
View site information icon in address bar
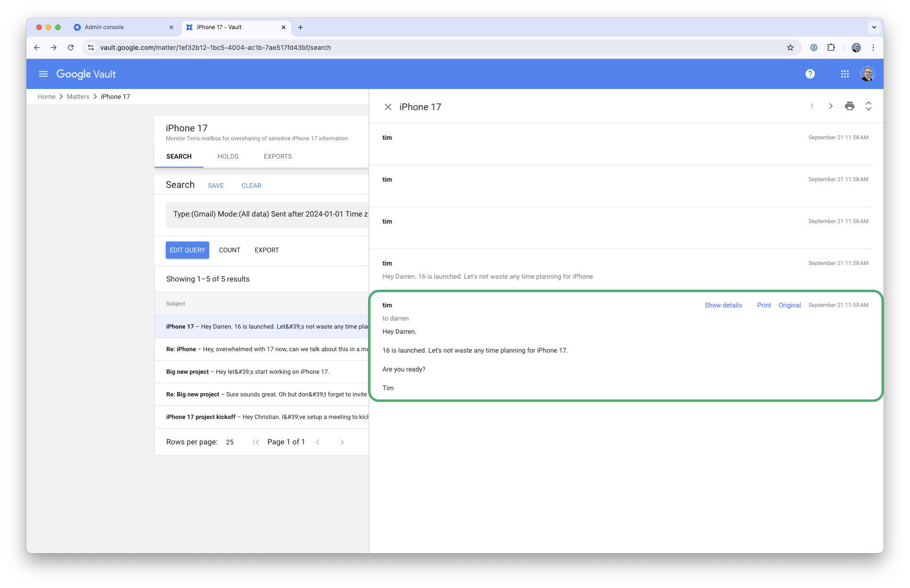click(x=91, y=48)
